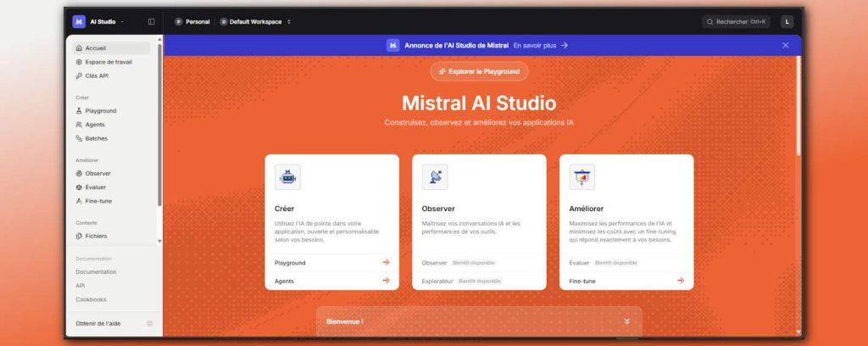
Task: Click the Clés API key icon
Action: (79, 75)
